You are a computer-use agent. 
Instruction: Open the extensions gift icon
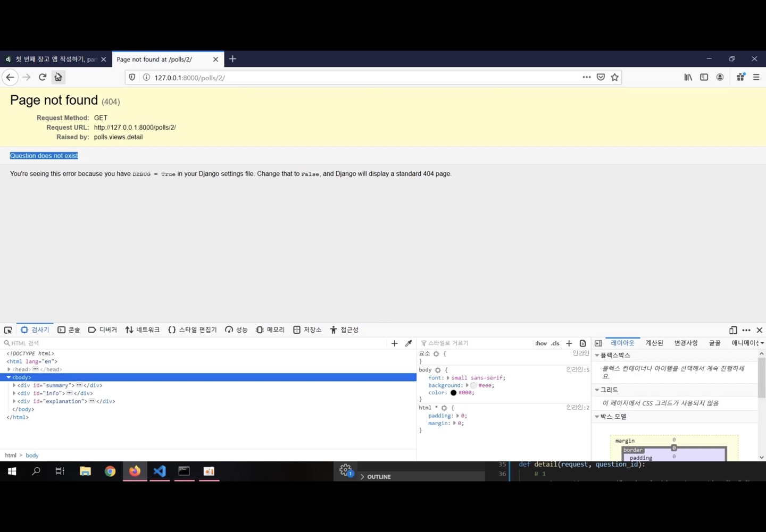click(740, 78)
